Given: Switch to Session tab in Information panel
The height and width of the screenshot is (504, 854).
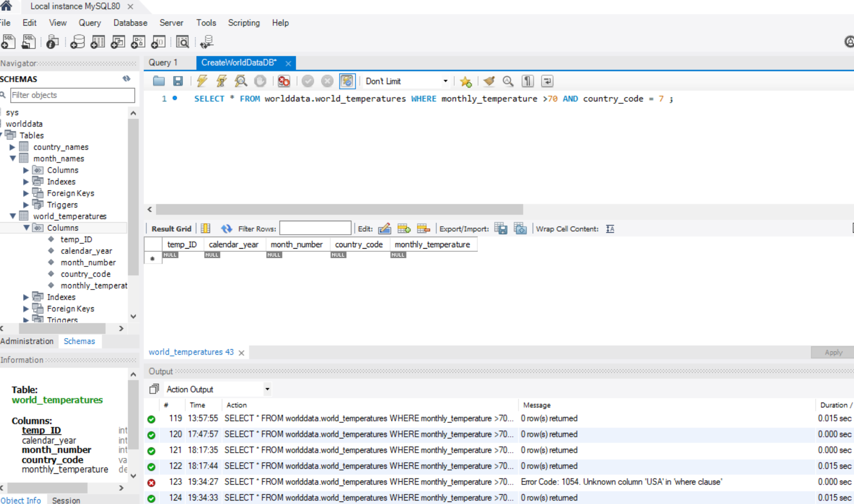Looking at the screenshot, I should pos(66,500).
